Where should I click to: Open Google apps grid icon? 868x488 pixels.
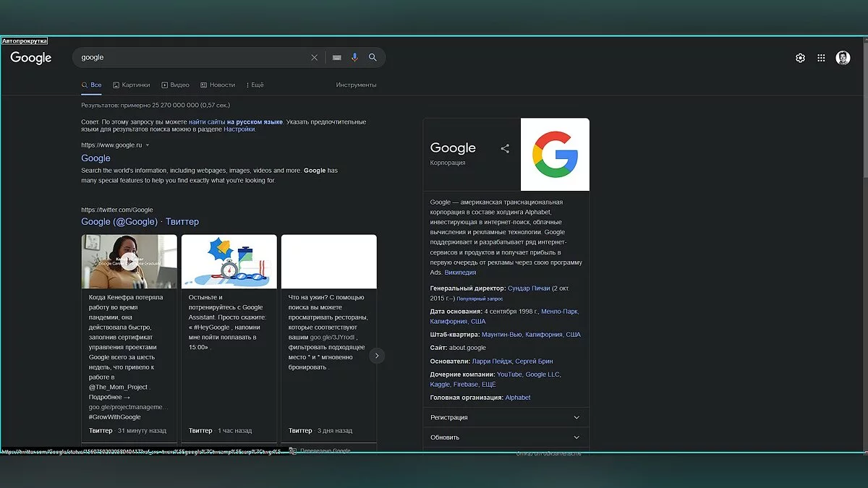tap(821, 58)
